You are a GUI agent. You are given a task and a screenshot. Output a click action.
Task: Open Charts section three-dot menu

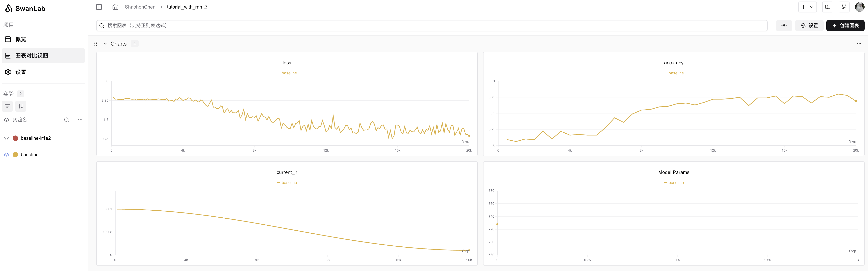[859, 44]
